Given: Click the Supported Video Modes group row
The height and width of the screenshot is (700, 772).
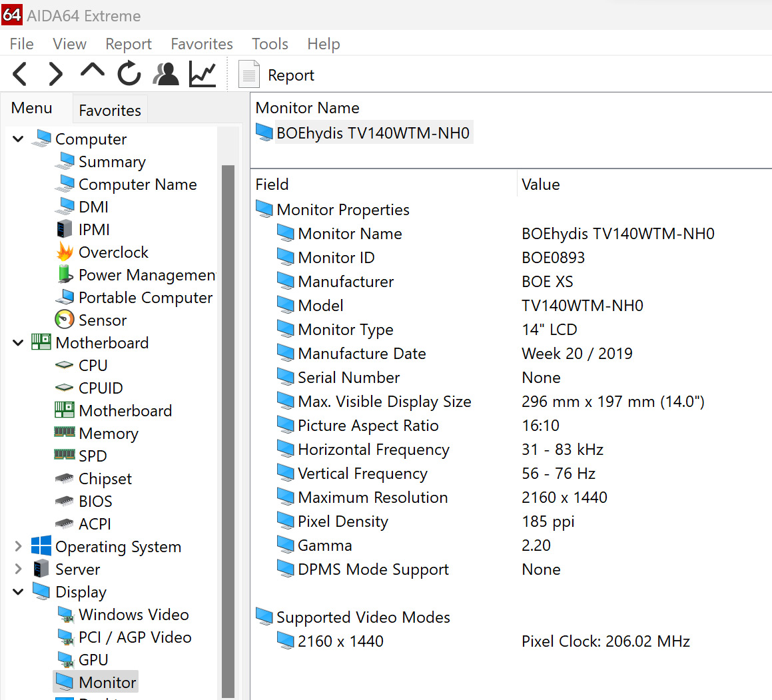Looking at the screenshot, I should (353, 617).
